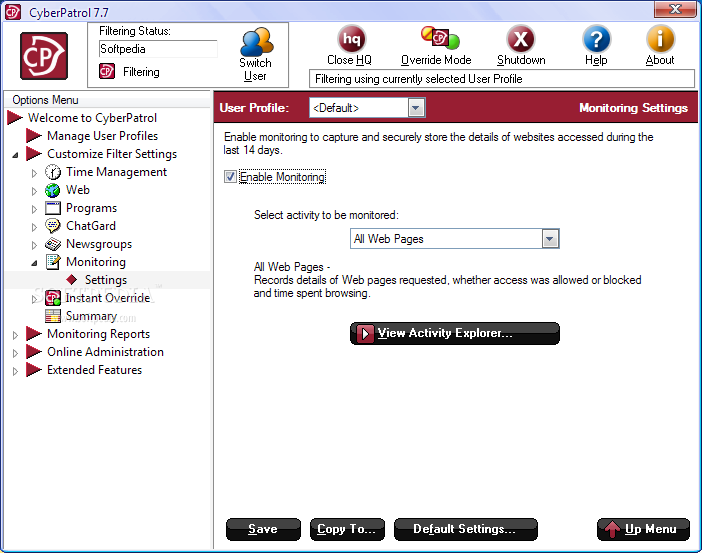Viewport: 702px width, 553px height.
Task: Expand the Time Management tree node
Action: tap(34, 173)
